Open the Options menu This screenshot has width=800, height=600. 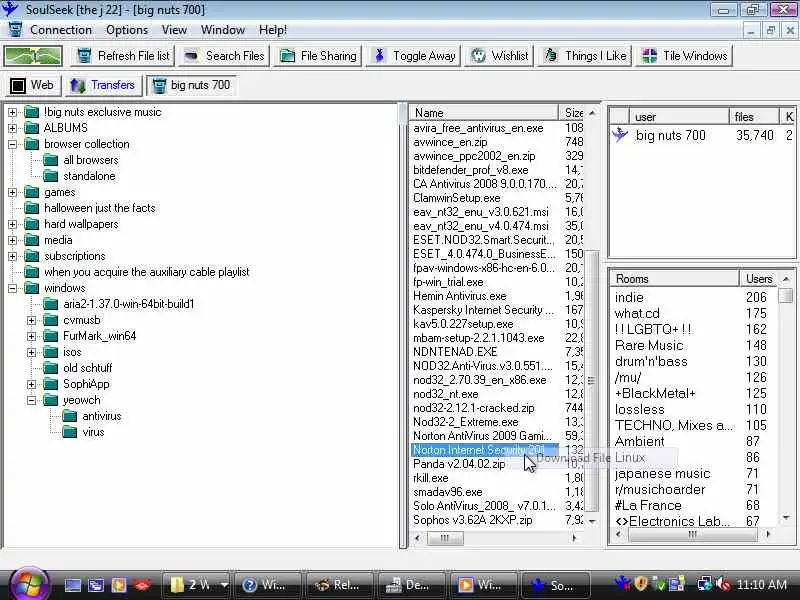click(x=127, y=30)
